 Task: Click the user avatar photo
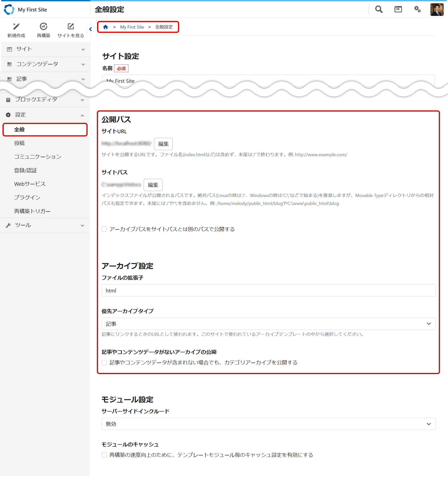point(437,10)
